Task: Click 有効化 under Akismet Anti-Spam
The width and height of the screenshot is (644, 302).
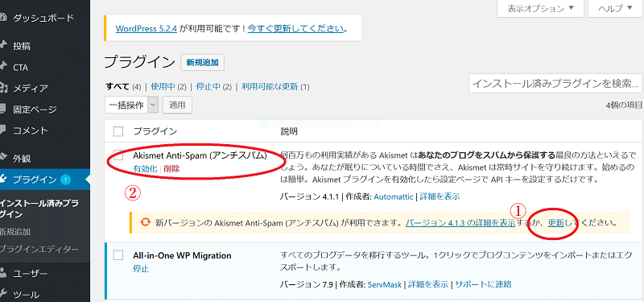Action: (x=145, y=169)
